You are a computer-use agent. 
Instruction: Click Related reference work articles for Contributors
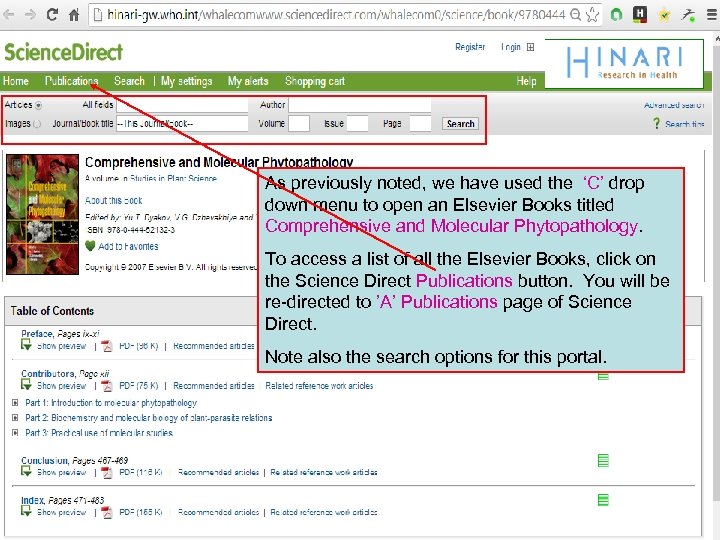319,386
